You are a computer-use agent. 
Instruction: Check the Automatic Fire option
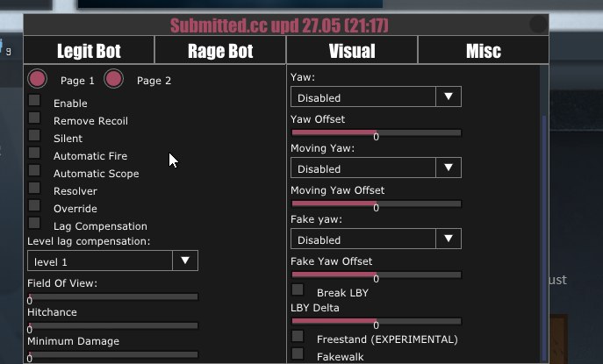tap(34, 153)
